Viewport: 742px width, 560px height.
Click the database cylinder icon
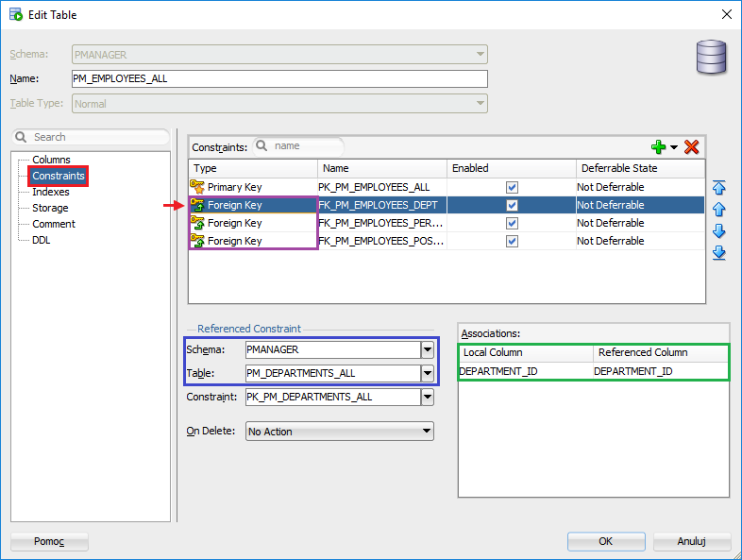712,57
